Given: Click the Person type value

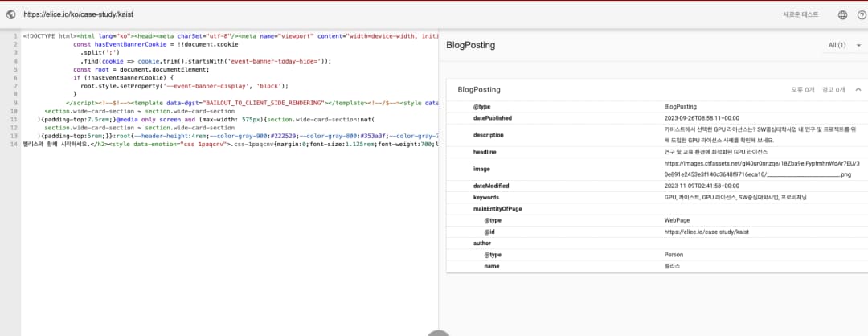Looking at the screenshot, I should point(674,255).
